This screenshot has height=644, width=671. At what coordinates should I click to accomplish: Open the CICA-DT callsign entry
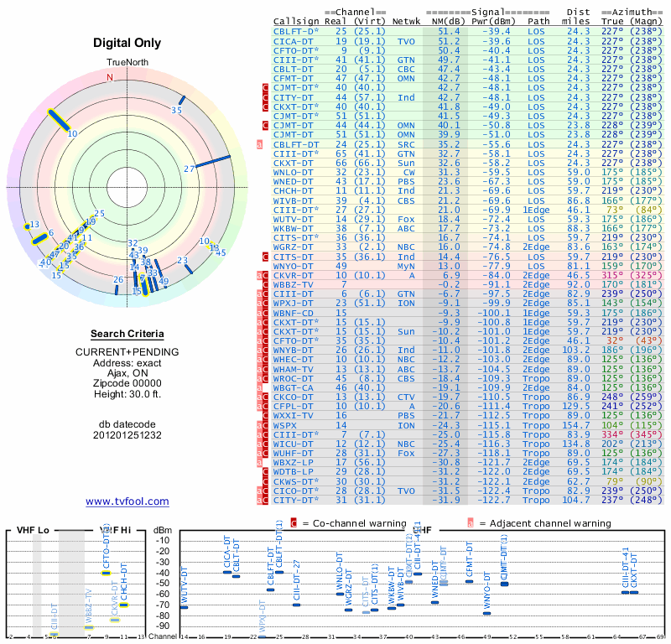point(294,40)
